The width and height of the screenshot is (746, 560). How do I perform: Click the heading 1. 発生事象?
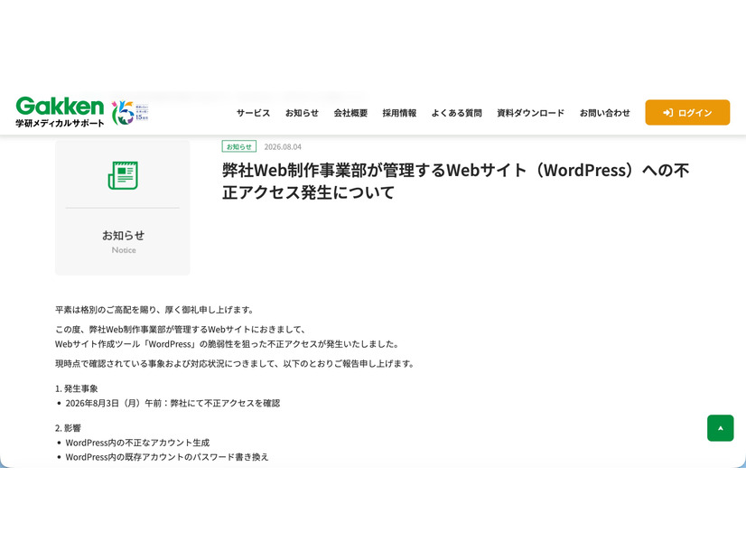click(x=77, y=388)
